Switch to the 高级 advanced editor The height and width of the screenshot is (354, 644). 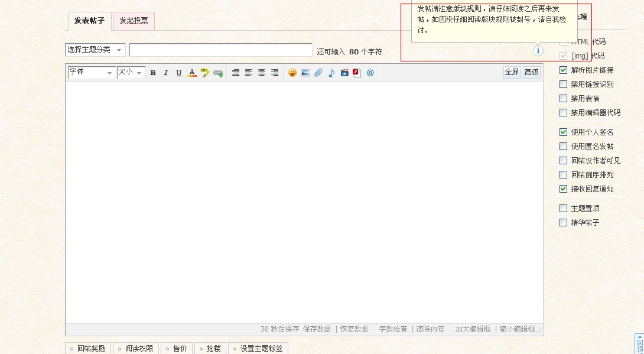click(x=532, y=72)
